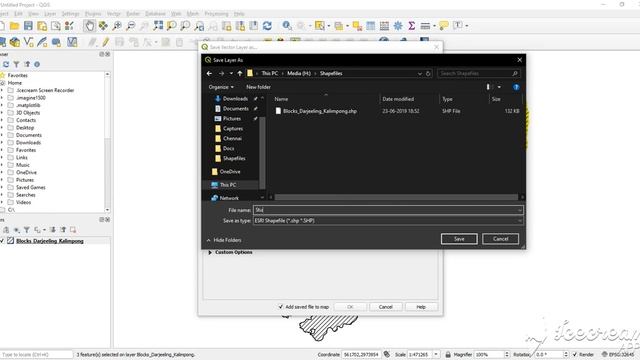Click Pan Map to Selection icon
This screenshot has width=640, height=360.
pyautogui.click(x=103, y=26)
